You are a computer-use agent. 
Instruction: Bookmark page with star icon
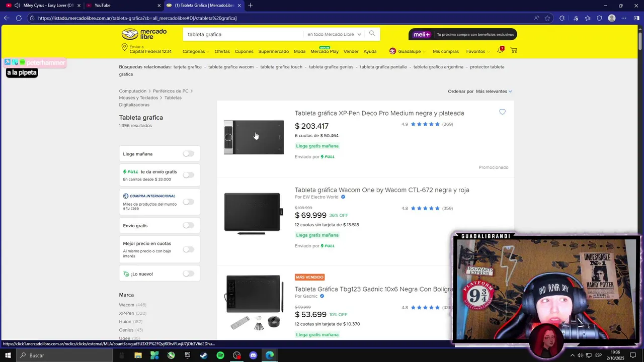(548, 18)
